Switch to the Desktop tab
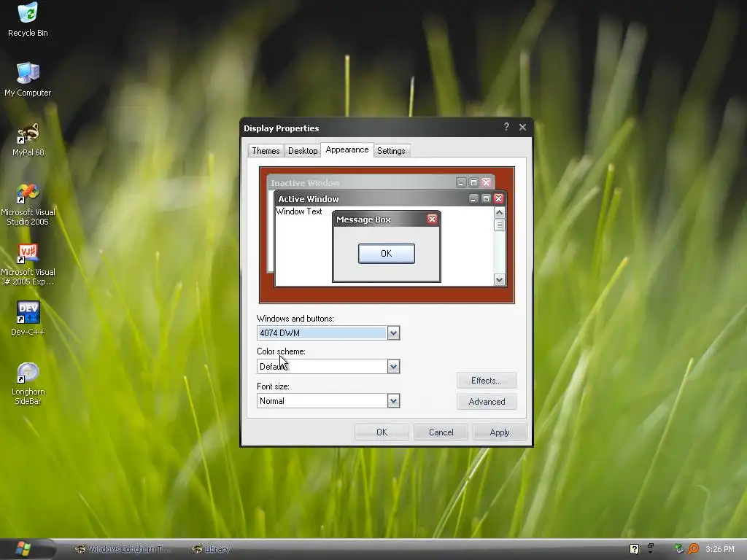 tap(303, 150)
